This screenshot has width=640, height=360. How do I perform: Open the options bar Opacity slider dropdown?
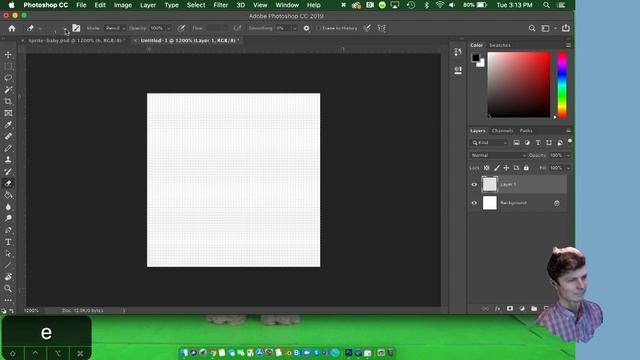point(169,28)
